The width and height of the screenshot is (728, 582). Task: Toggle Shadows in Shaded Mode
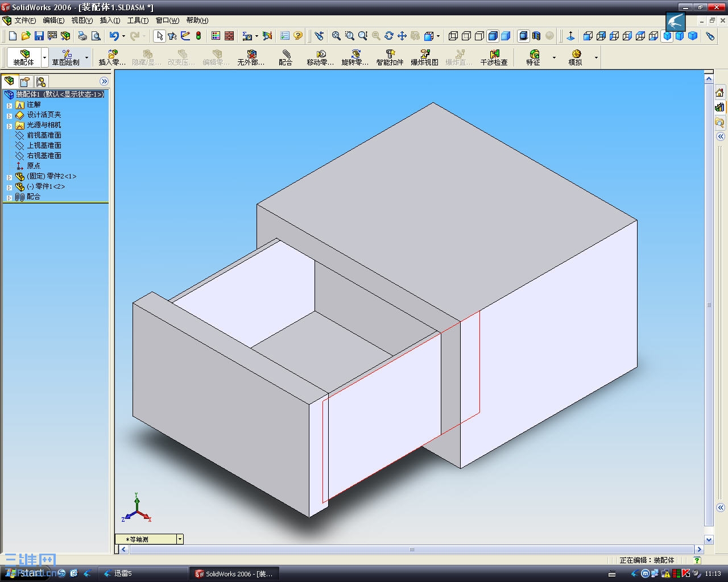click(523, 36)
